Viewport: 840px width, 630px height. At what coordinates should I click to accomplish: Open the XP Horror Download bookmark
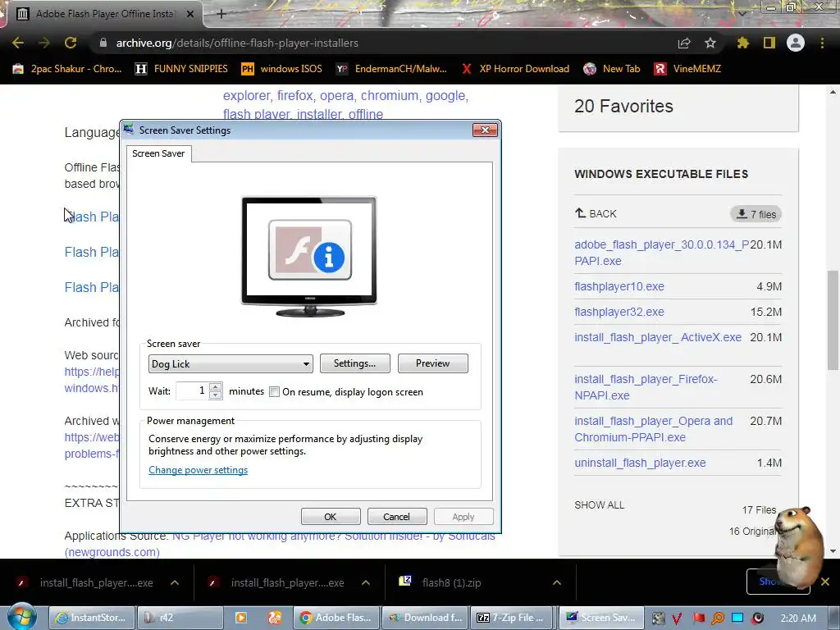[515, 69]
